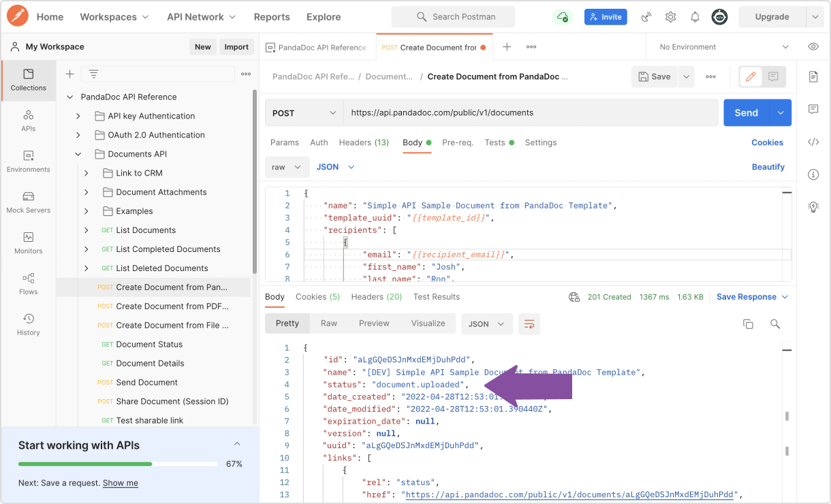This screenshot has width=831, height=504.
Task: Collapse the PandaDoc API Reference collection
Action: click(x=69, y=97)
